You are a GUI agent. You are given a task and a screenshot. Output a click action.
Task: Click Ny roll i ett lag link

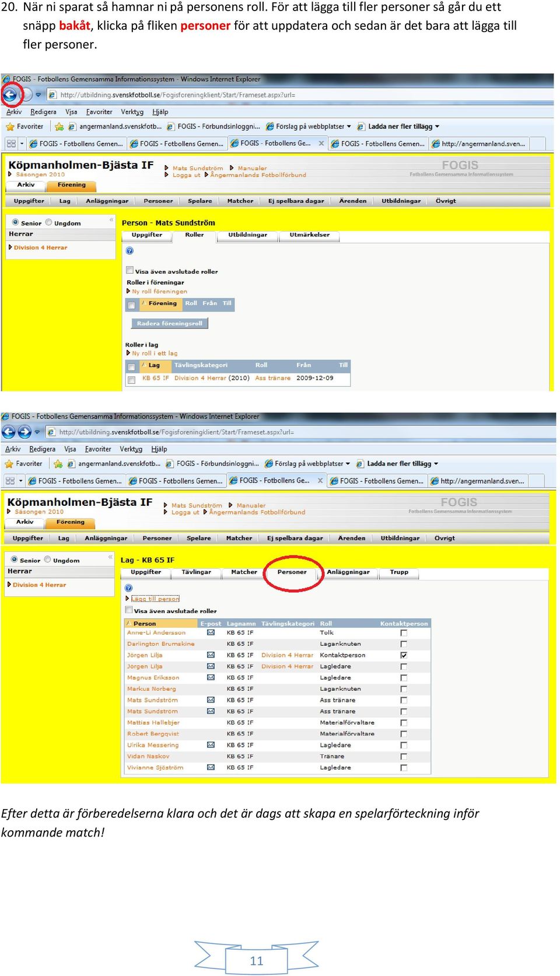[x=155, y=353]
